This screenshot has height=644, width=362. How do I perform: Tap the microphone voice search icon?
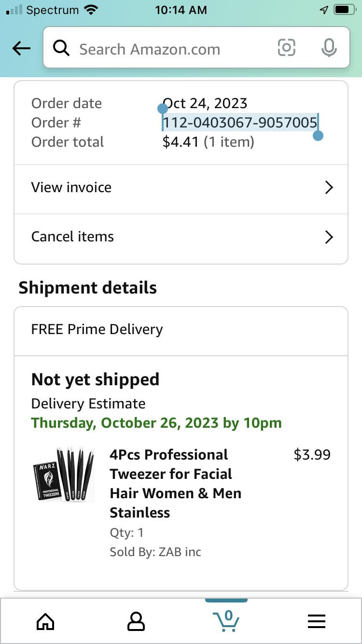329,48
